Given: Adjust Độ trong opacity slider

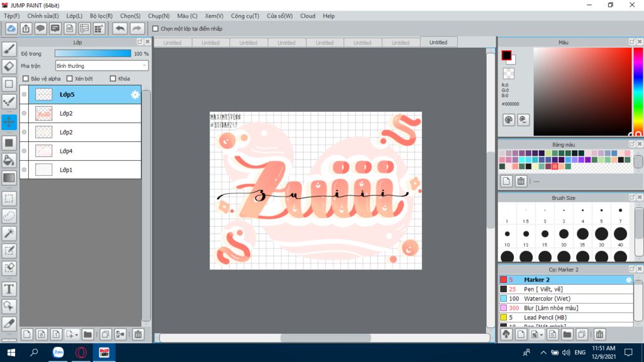Looking at the screenshot, I should pyautogui.click(x=93, y=53).
